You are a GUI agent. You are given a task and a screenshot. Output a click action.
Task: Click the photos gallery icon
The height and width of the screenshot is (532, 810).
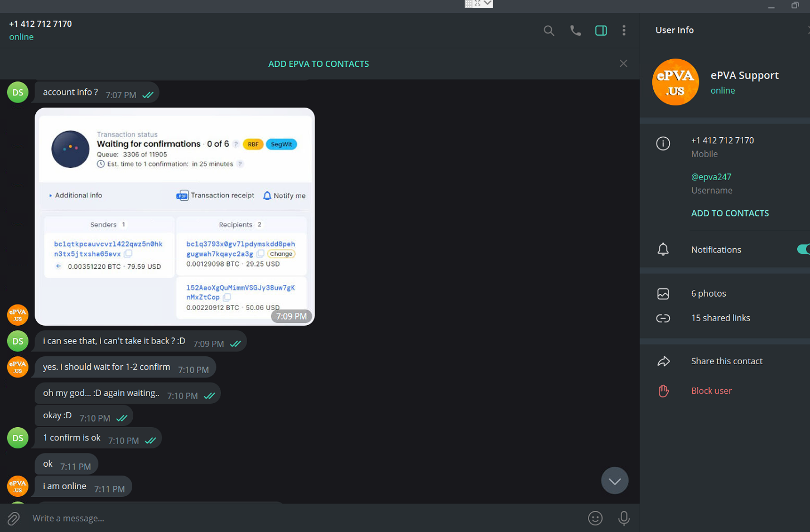pyautogui.click(x=663, y=294)
